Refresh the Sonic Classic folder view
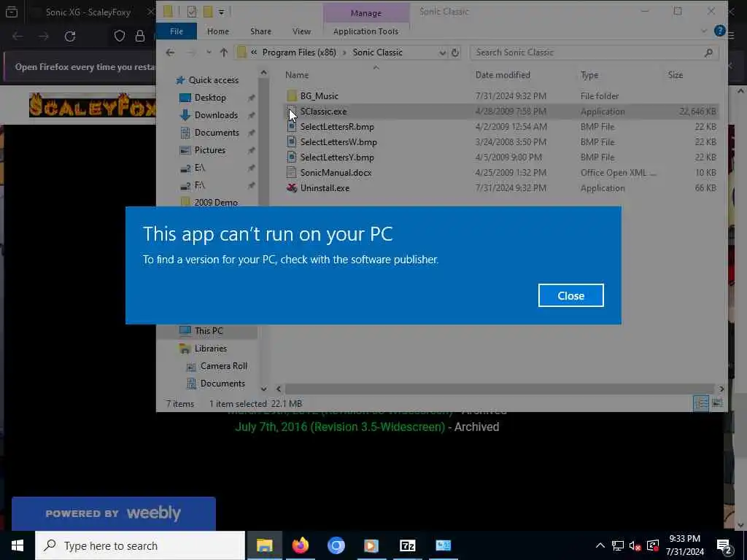The width and height of the screenshot is (747, 560). [x=455, y=52]
